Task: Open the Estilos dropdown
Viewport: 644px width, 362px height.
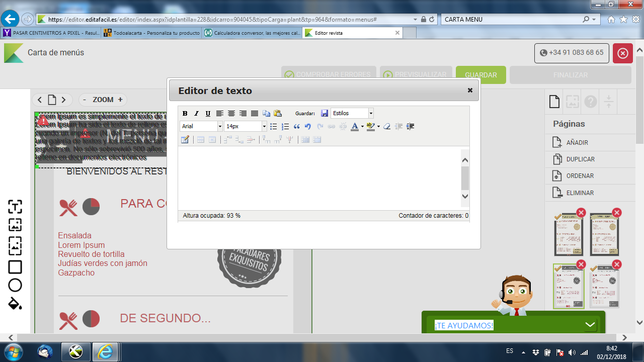Action: click(x=352, y=114)
